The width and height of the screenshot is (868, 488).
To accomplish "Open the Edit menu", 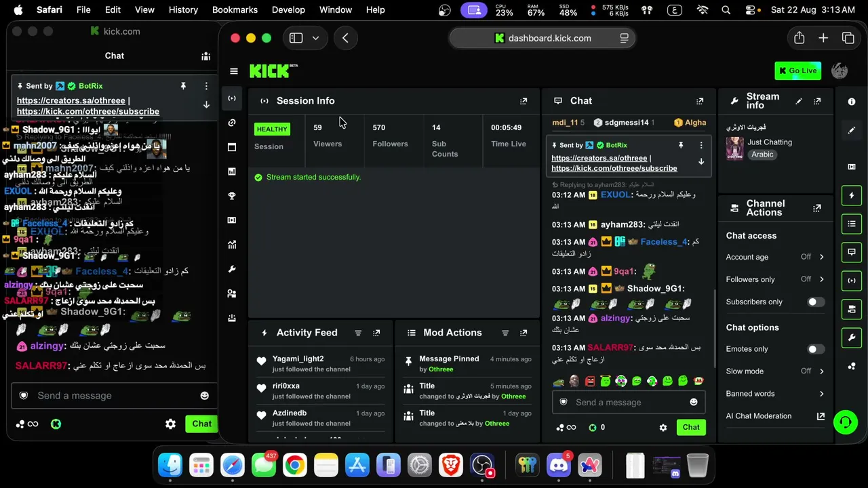I will point(113,10).
